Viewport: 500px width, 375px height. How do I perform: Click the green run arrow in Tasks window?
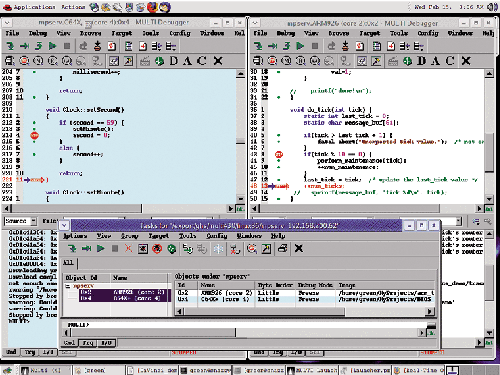(101, 249)
